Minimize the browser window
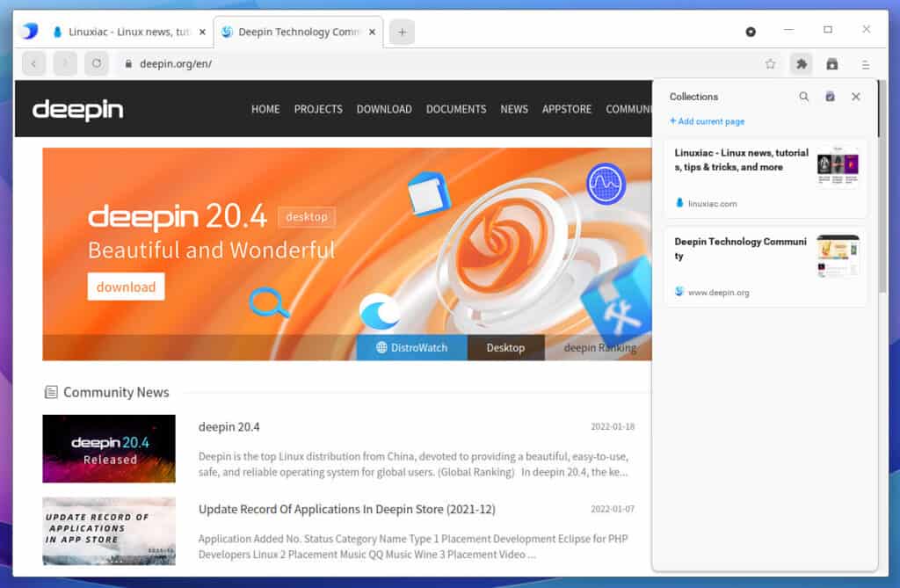This screenshot has height=588, width=900. 789,30
